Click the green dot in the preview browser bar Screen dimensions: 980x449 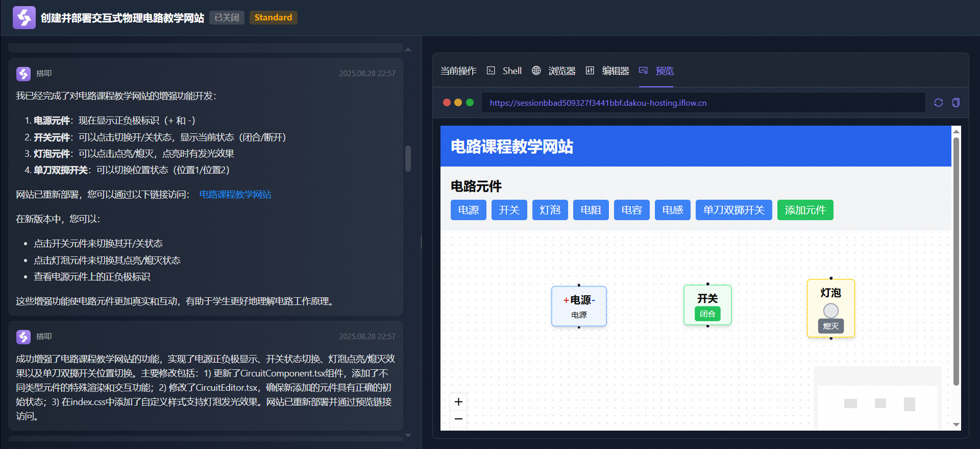470,103
